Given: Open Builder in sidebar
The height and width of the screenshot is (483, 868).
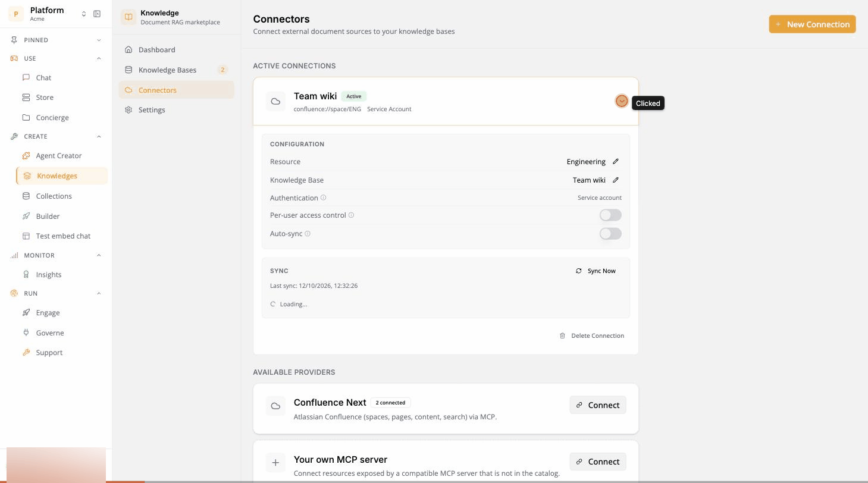Looking at the screenshot, I should point(48,216).
